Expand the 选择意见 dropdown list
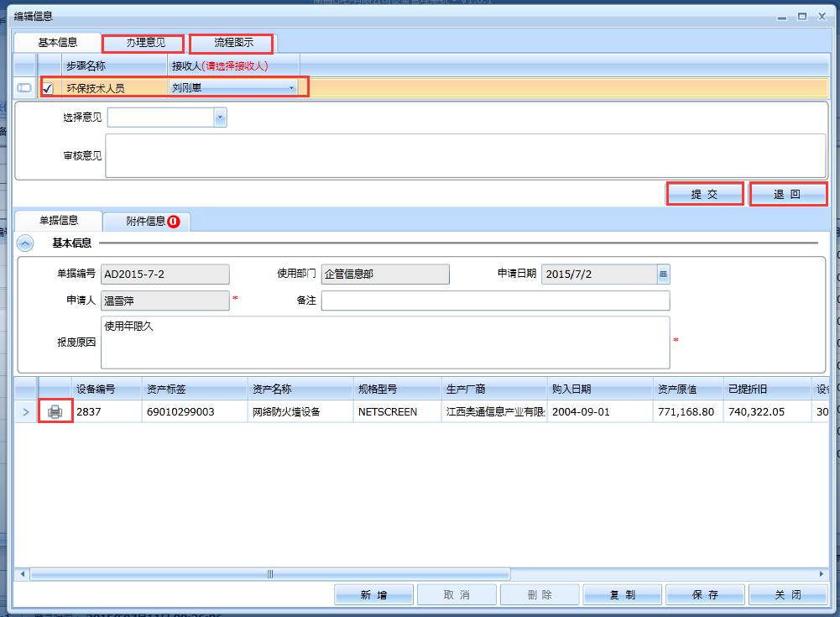 point(220,118)
